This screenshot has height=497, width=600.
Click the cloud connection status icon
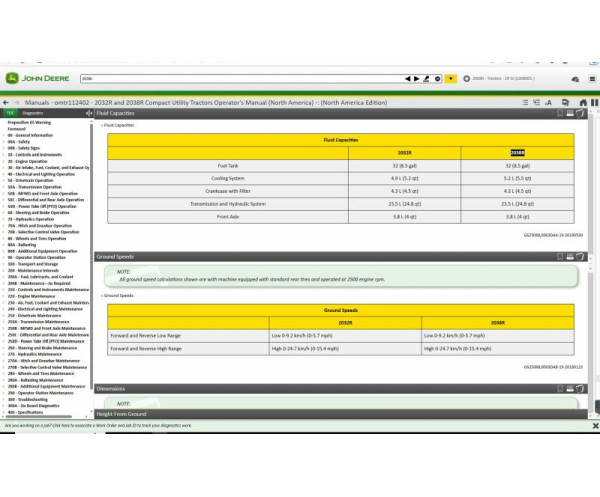[x=575, y=78]
